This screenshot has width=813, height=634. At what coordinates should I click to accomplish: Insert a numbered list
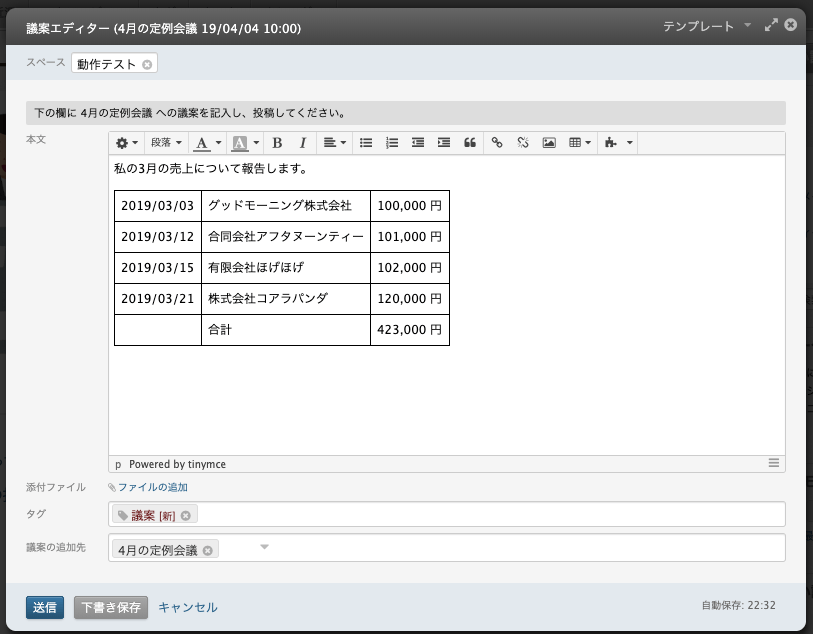tap(392, 143)
